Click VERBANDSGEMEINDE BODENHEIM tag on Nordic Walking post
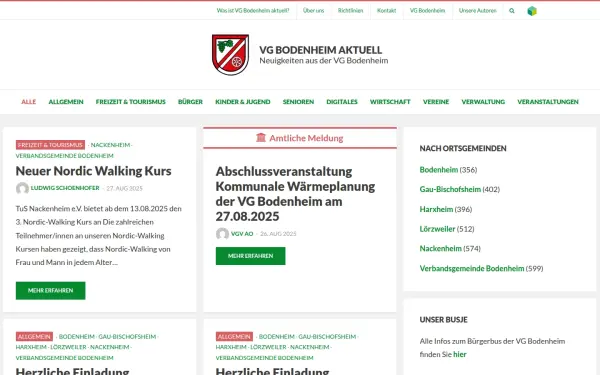The height and width of the screenshot is (375, 600). [x=65, y=156]
